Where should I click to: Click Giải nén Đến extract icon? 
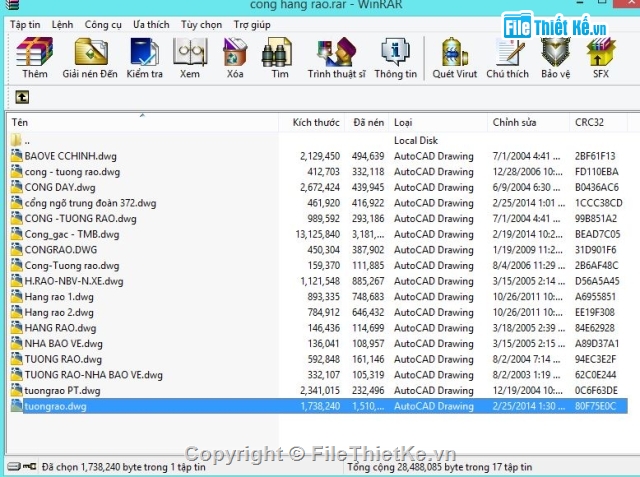[x=90, y=52]
